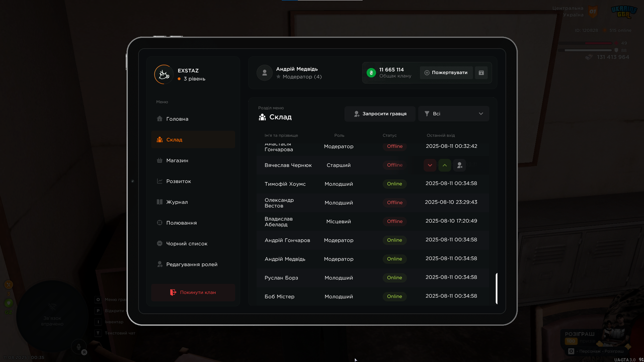This screenshot has height=362, width=644.
Task: Click the red Покинути клан button
Action: (193, 292)
